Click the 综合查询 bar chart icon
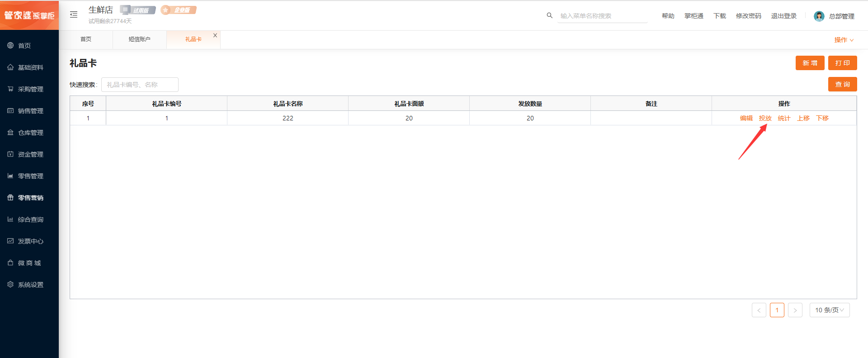 pyautogui.click(x=10, y=219)
